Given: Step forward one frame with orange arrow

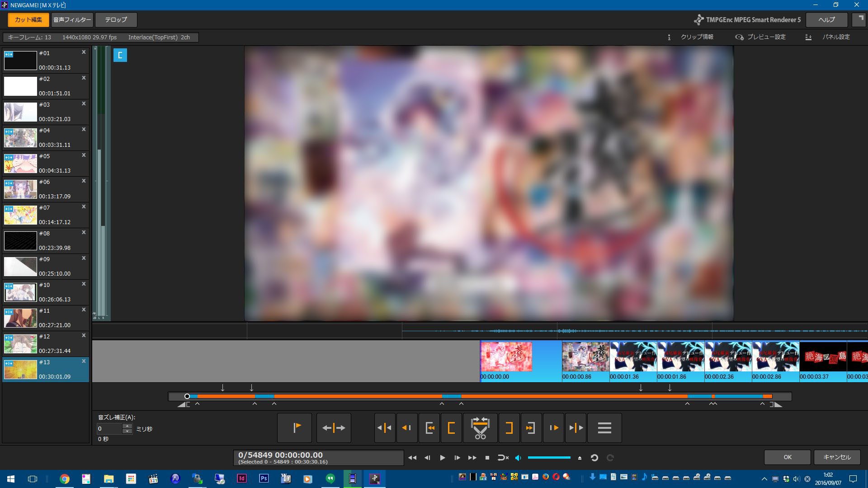Looking at the screenshot, I should (554, 427).
